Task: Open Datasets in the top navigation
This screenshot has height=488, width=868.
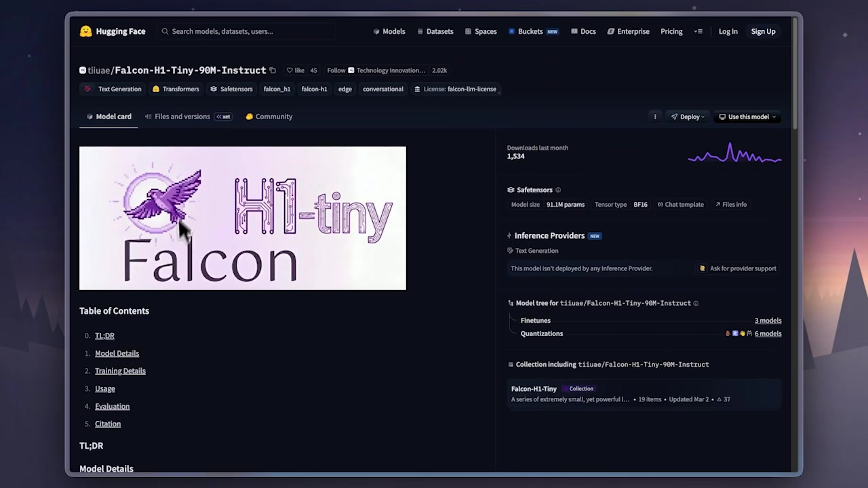Action: click(x=435, y=31)
